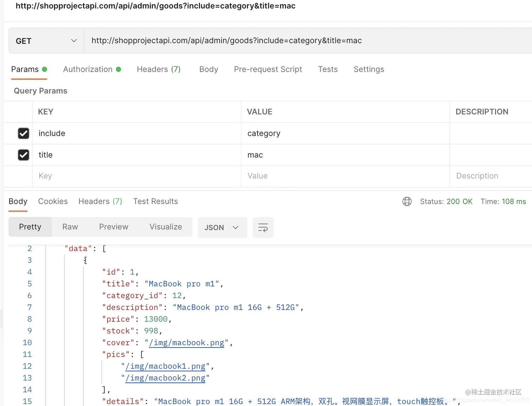Click the "description" JSON line
This screenshot has width=532, height=406.
tap(203, 307)
